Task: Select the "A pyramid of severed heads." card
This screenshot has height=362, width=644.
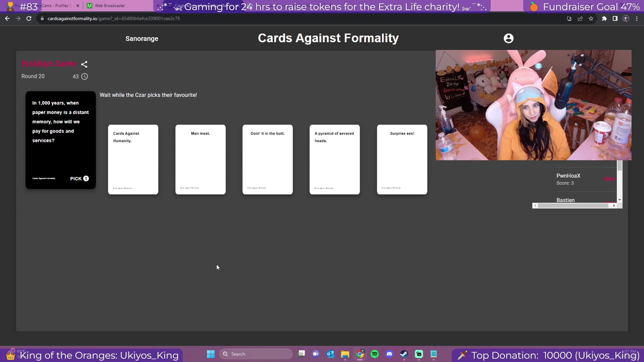Action: click(x=335, y=160)
